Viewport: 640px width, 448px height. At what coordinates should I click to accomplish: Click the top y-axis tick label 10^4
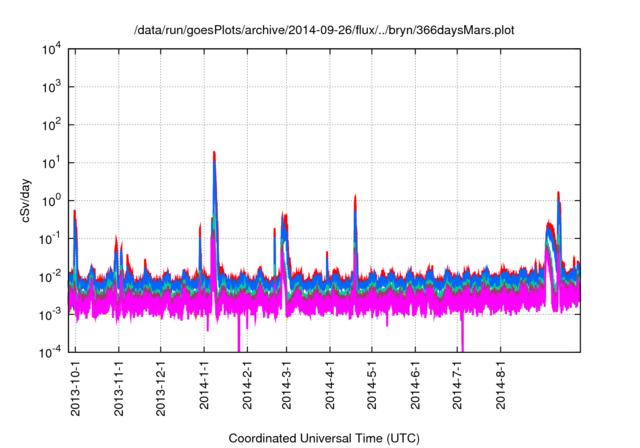point(53,49)
